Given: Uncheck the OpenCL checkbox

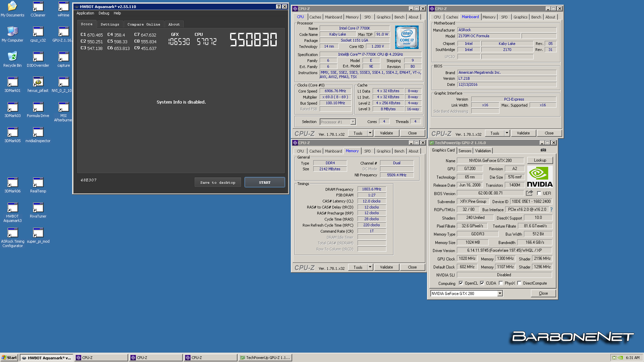Looking at the screenshot, I should click(461, 283).
